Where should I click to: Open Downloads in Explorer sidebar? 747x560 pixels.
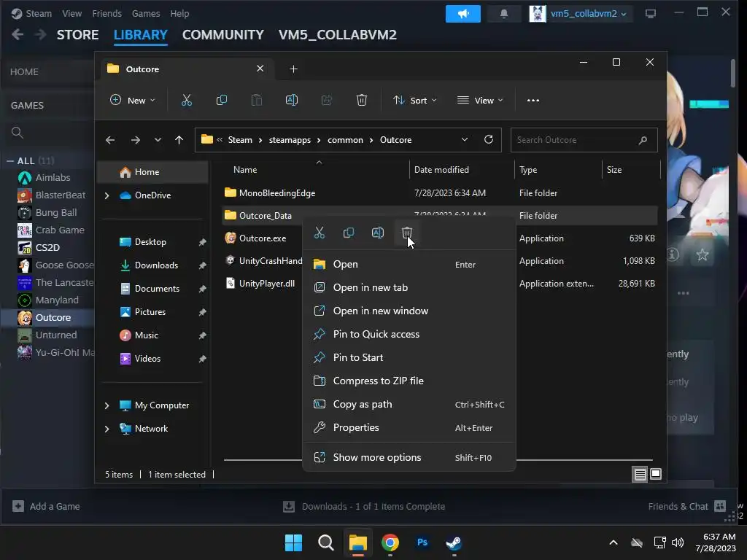click(156, 265)
